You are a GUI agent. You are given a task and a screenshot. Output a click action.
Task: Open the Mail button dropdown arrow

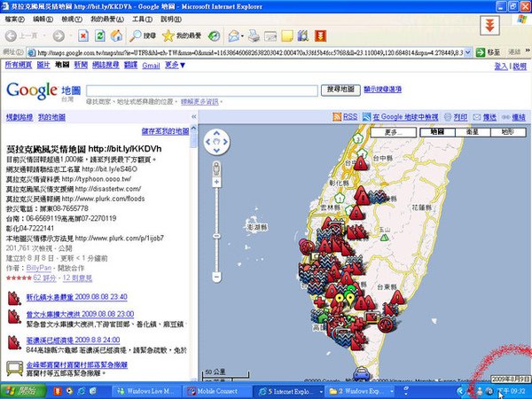tap(242, 35)
